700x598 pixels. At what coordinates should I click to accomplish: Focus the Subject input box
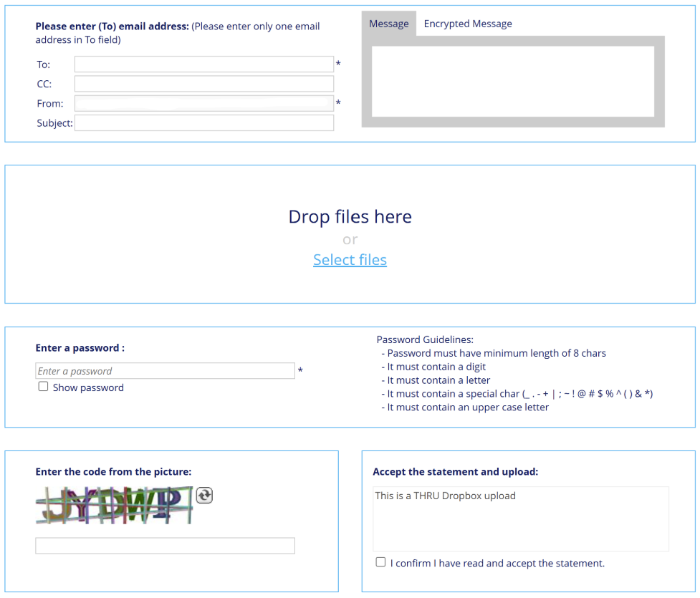[x=204, y=123]
